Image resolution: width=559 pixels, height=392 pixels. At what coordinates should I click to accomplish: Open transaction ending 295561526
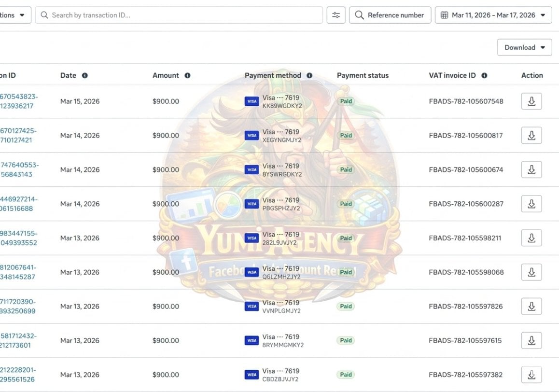tap(18, 375)
